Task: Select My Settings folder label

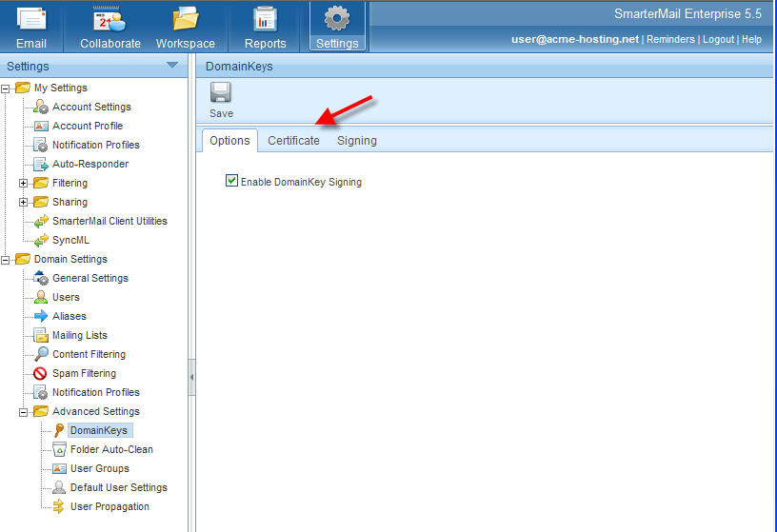Action: pyautogui.click(x=60, y=88)
